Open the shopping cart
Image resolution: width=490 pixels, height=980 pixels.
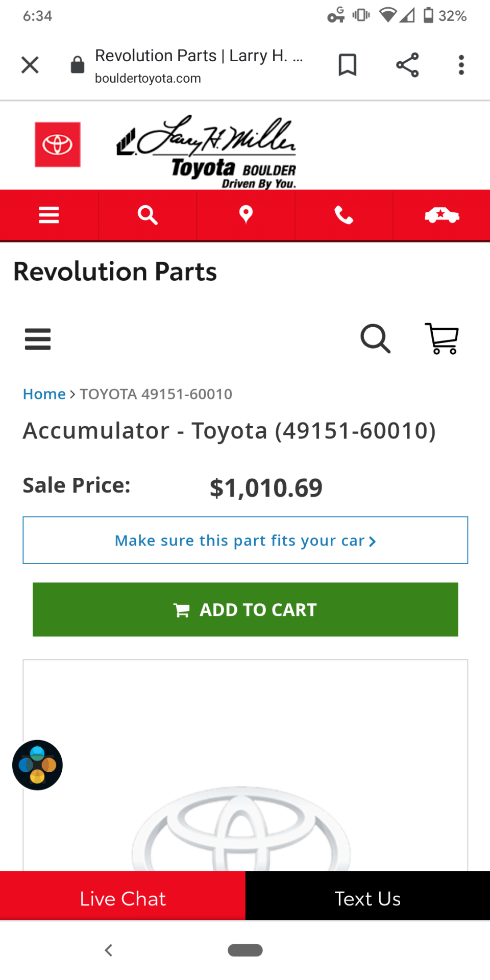click(x=442, y=338)
